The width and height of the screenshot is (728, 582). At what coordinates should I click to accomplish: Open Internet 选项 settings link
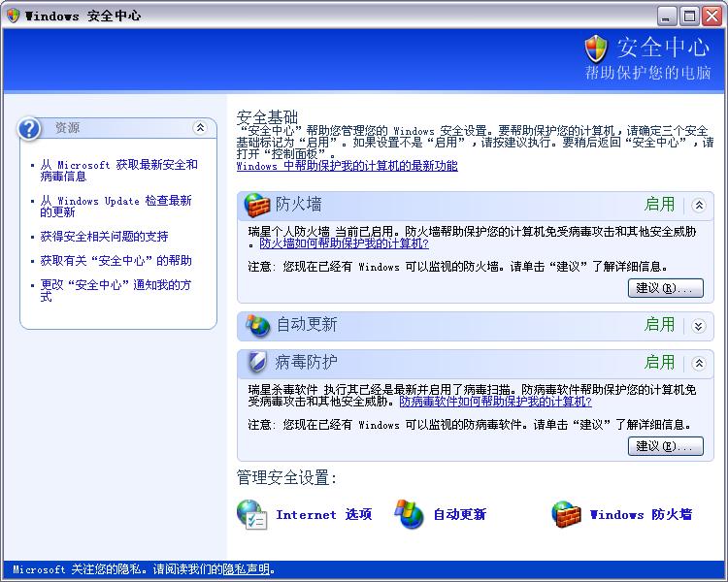[324, 514]
